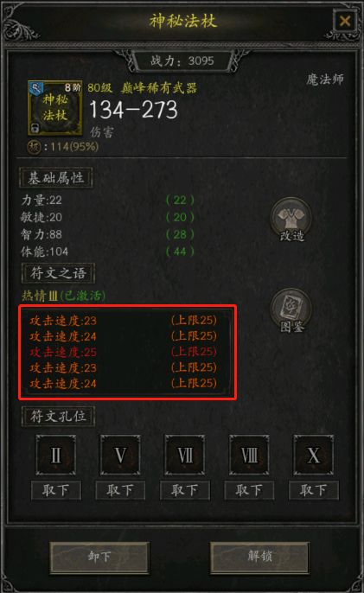
Task: Remove rune under slot X with 取下
Action: (x=314, y=490)
